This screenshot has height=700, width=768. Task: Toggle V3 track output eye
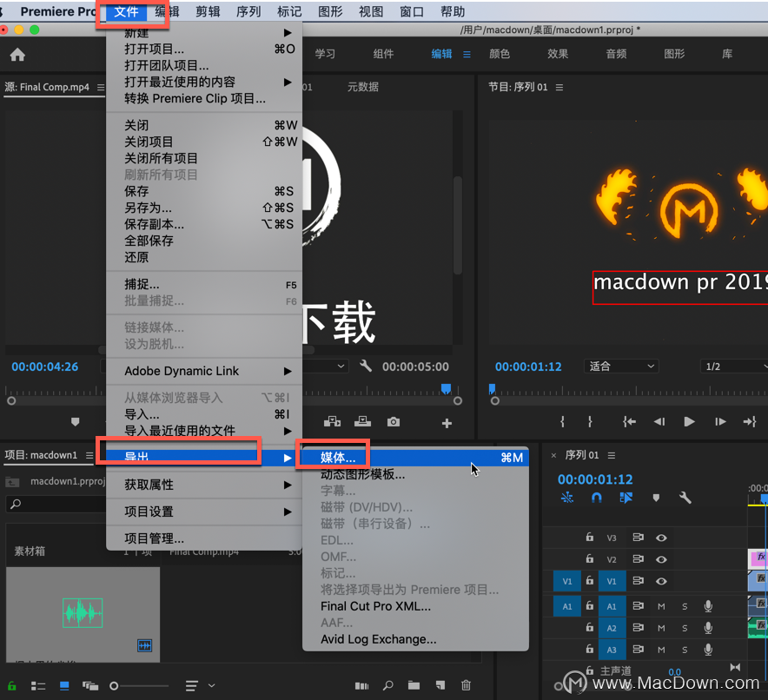pyautogui.click(x=661, y=538)
